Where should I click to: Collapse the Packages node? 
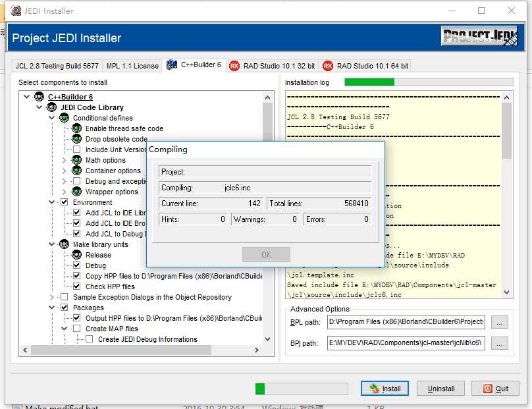point(51,308)
